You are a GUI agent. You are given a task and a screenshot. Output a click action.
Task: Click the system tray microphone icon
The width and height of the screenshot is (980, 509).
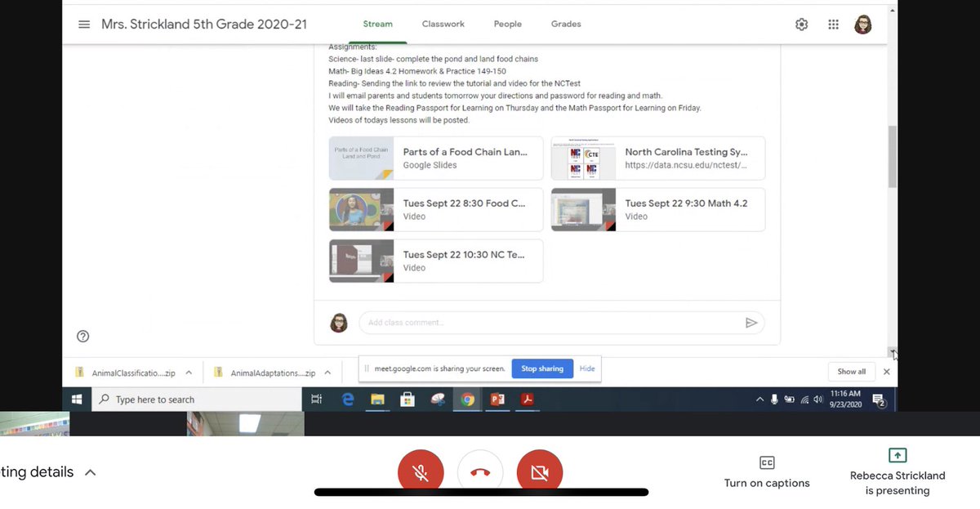(774, 400)
